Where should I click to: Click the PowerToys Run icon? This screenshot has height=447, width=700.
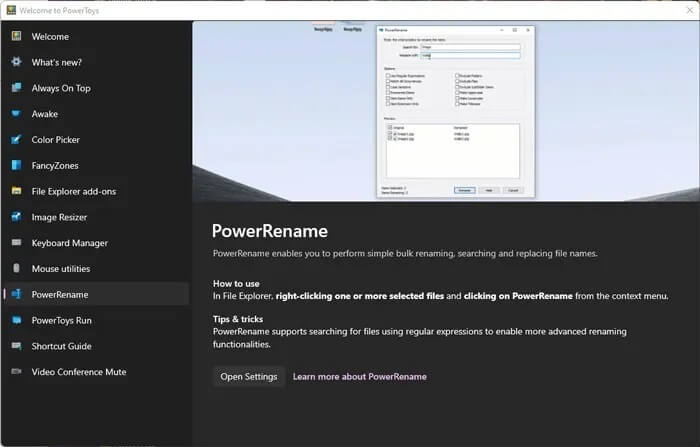pyautogui.click(x=17, y=320)
